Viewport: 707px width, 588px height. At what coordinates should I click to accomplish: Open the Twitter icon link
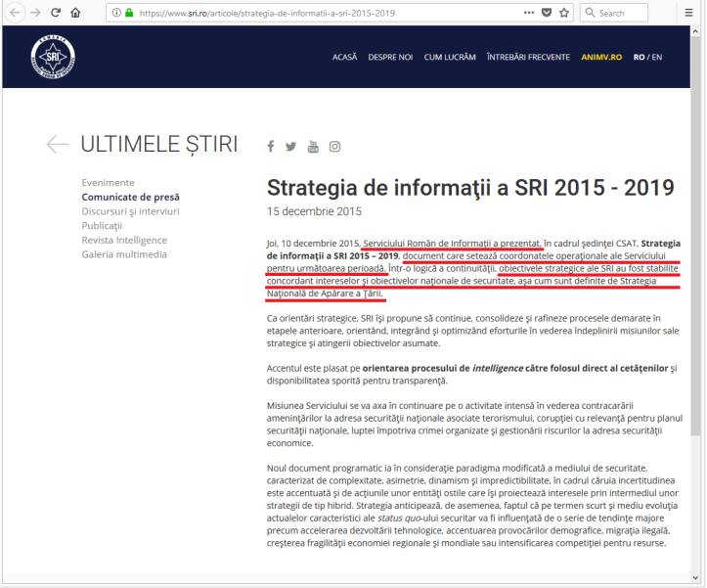290,146
